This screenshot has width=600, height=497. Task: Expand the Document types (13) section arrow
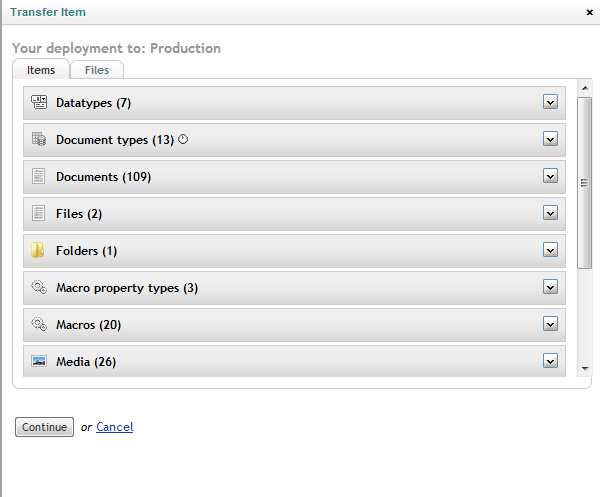[x=550, y=139]
